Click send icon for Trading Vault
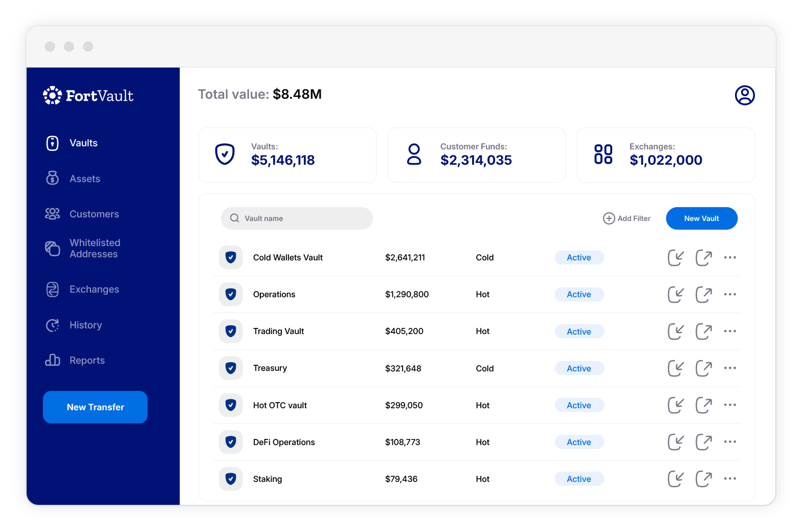Screen dimensions: 802x532 click(x=704, y=331)
